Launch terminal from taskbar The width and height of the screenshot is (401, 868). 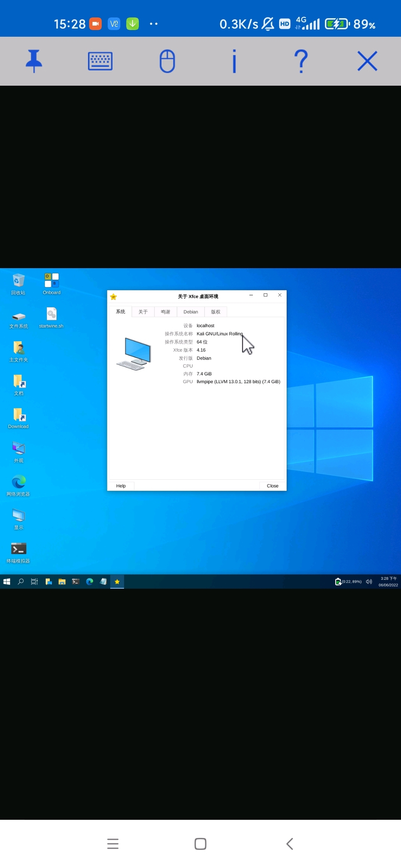point(76,582)
